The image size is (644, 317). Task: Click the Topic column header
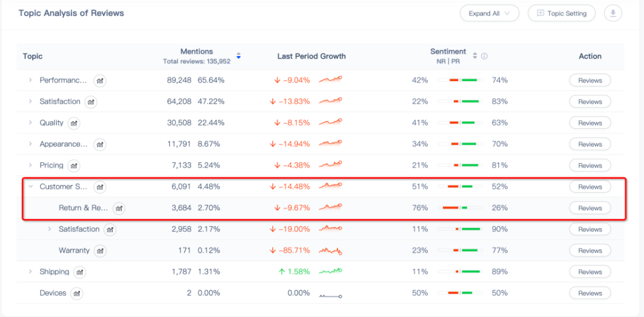tap(32, 56)
